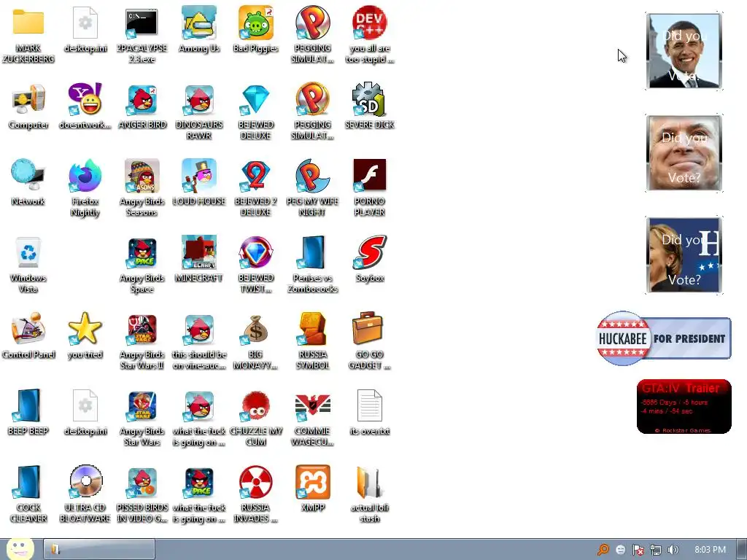Open the Start menu smiley orb

click(x=20, y=548)
